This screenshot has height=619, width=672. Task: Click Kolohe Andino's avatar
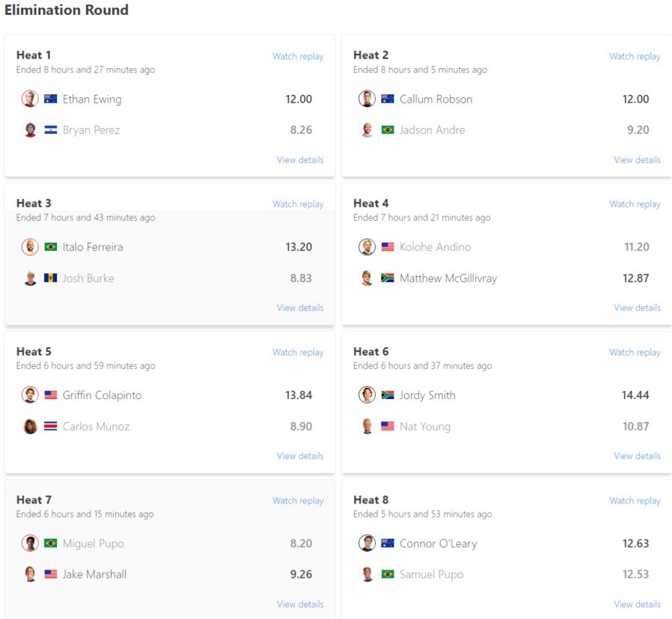tap(367, 247)
